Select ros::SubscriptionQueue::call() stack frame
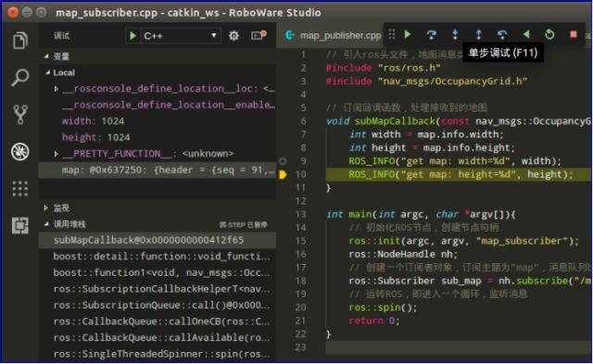 (158, 306)
